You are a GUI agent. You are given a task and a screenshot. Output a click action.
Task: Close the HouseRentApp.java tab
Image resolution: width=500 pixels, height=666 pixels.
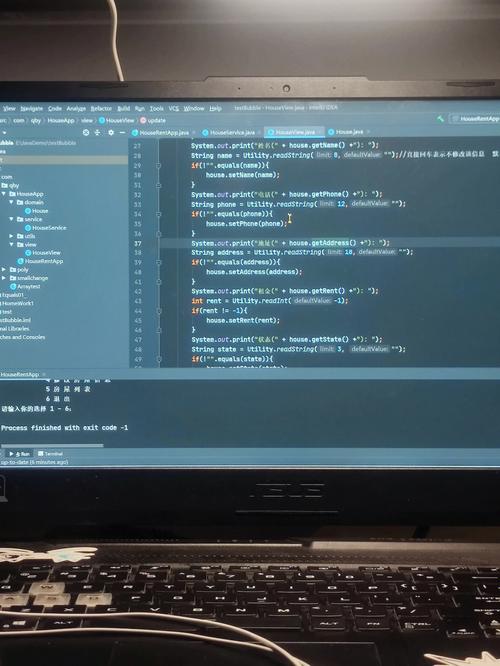194,133
